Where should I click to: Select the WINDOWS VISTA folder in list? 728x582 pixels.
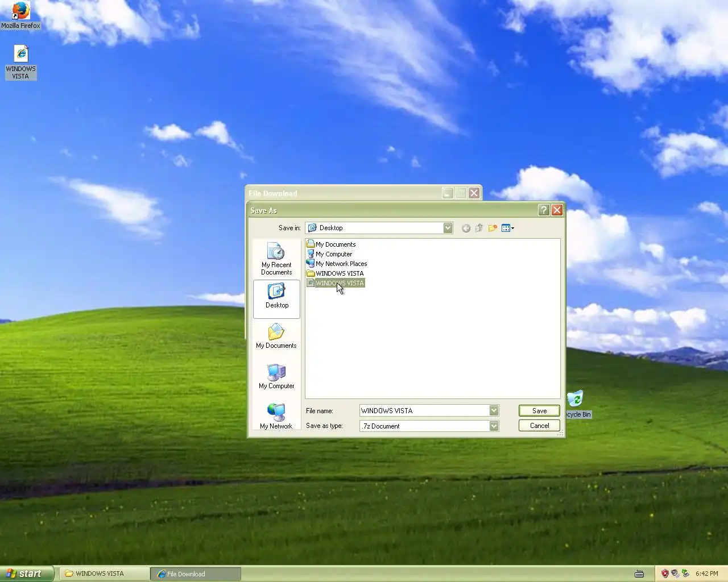pyautogui.click(x=335, y=273)
